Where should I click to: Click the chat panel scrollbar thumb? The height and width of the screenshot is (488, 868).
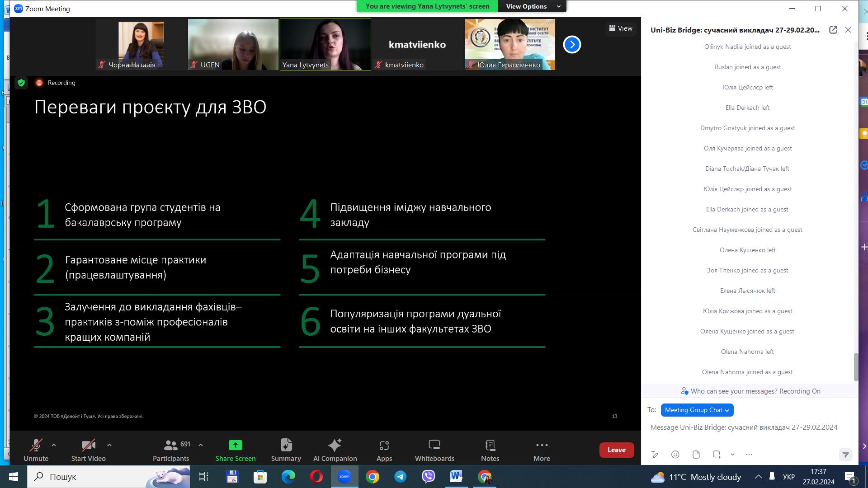click(855, 366)
